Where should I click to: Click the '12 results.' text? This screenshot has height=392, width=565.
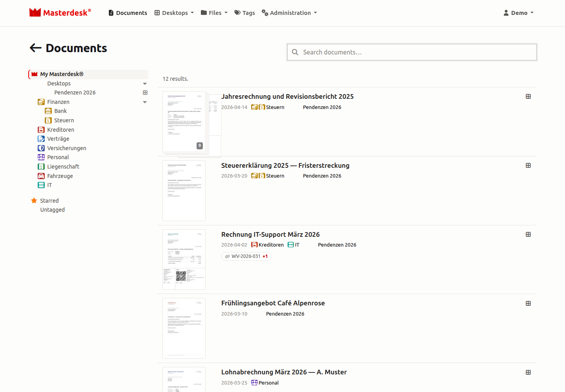click(x=175, y=79)
